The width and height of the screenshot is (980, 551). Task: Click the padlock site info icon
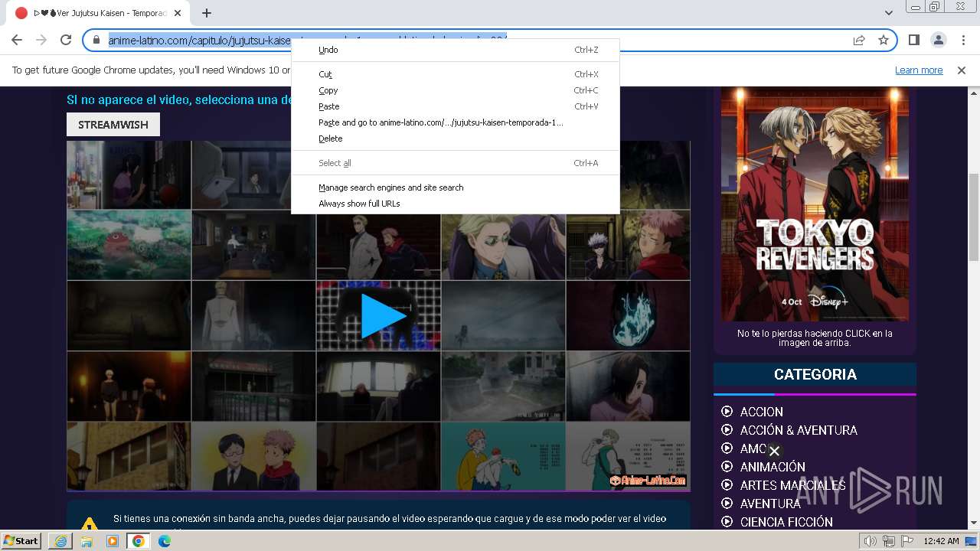pyautogui.click(x=96, y=40)
